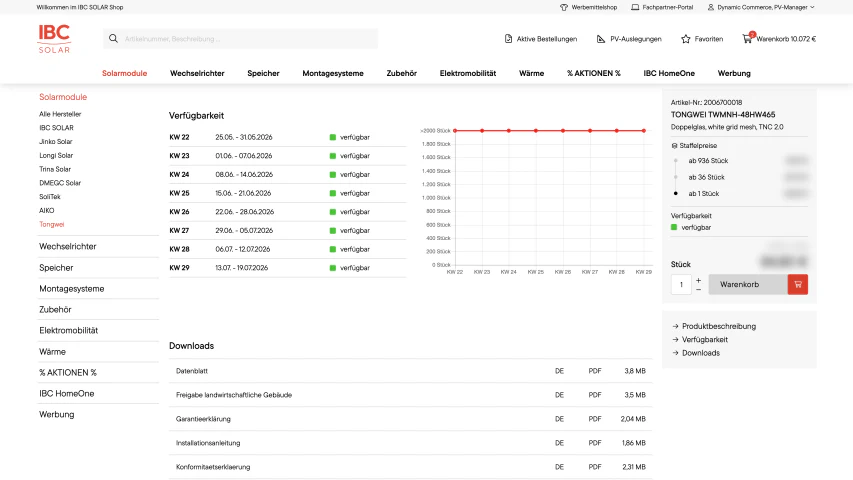
Task: Click the red cart icon next to Warenkorb
Action: [x=798, y=284]
